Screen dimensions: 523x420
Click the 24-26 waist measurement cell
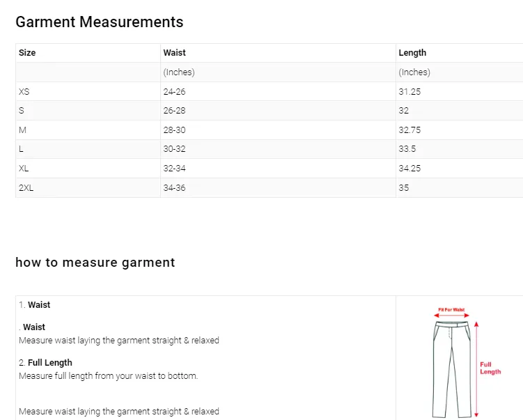tap(174, 91)
